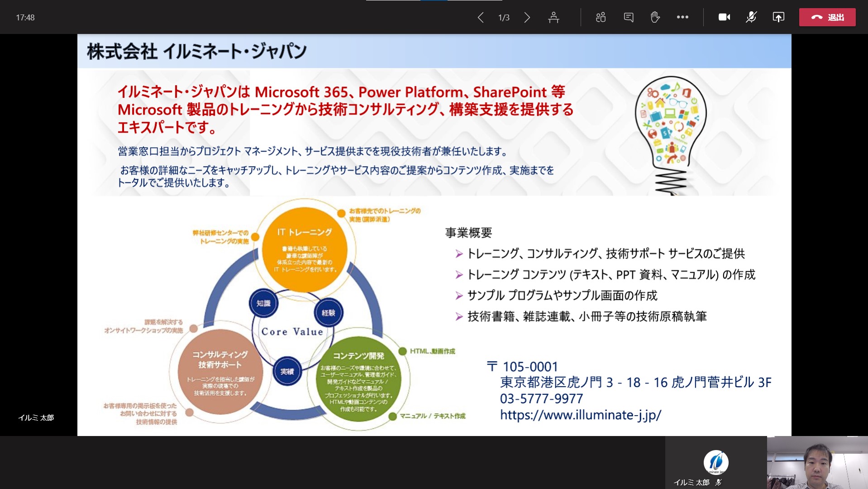This screenshot has width=868, height=489.
Task: Open the More actions menu
Action: coord(682,18)
